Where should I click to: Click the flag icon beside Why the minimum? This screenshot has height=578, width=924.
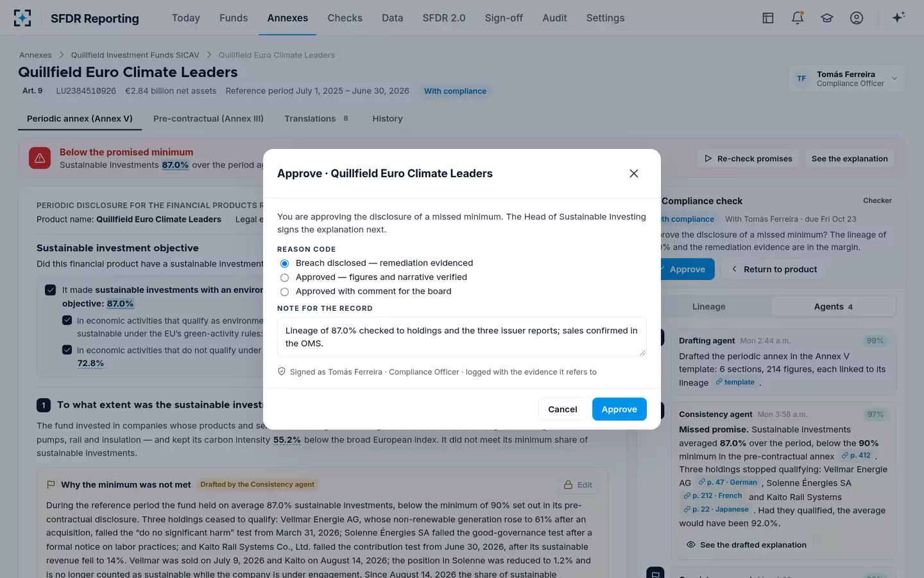point(51,485)
